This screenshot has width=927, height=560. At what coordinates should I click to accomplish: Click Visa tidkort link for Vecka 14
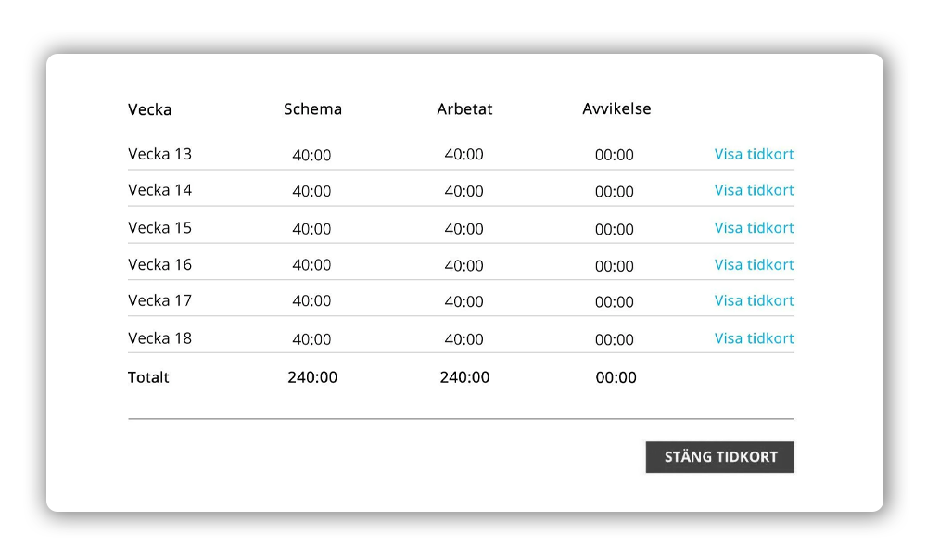pyautogui.click(x=754, y=190)
